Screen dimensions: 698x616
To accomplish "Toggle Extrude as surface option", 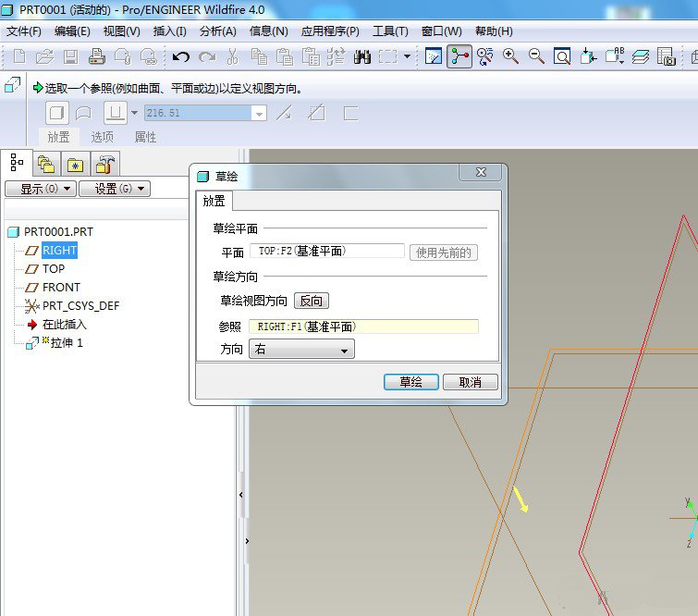I will click(x=83, y=113).
